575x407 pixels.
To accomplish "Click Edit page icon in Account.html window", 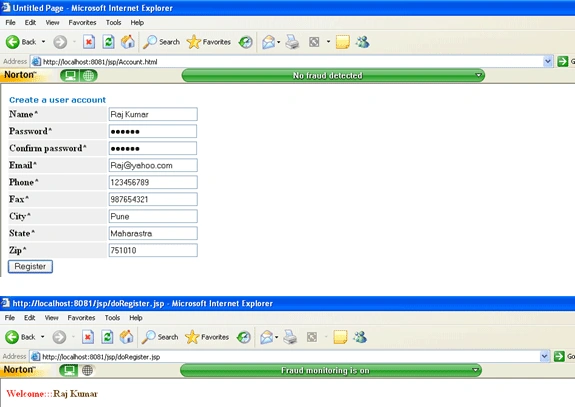I will tap(314, 42).
